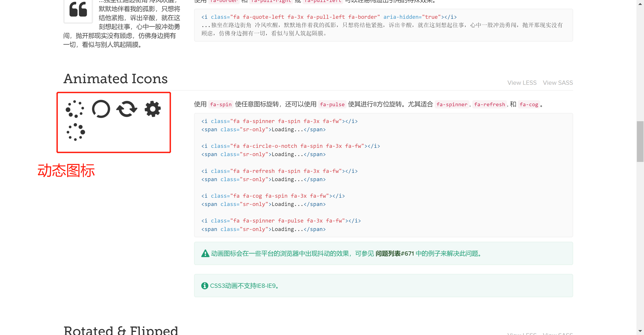Open View SASS link for Animated Icons
Screen dimensions: 644x335
point(557,83)
